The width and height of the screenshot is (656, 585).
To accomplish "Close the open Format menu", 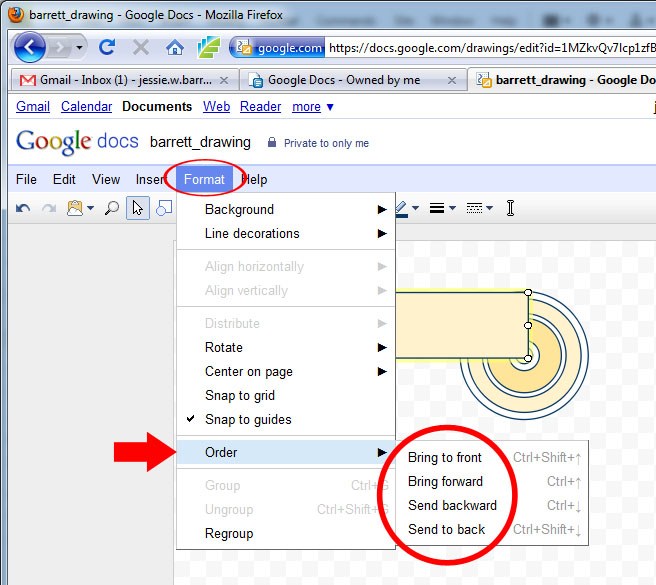I will click(x=204, y=180).
